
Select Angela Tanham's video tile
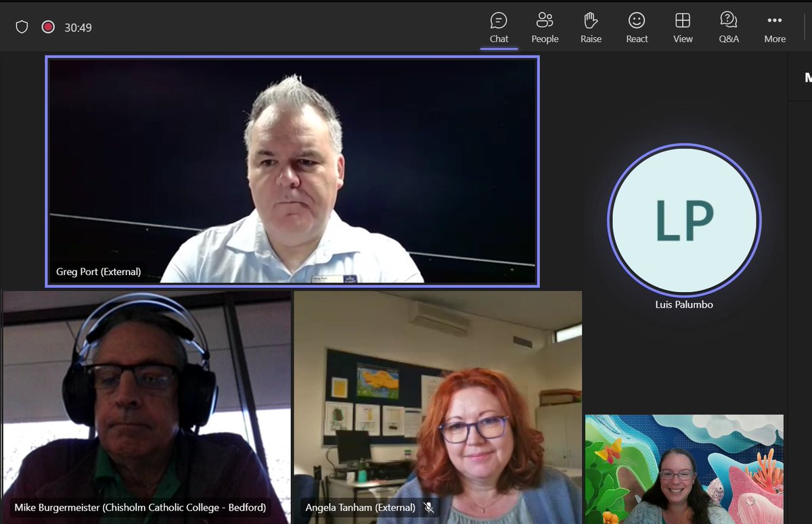438,407
